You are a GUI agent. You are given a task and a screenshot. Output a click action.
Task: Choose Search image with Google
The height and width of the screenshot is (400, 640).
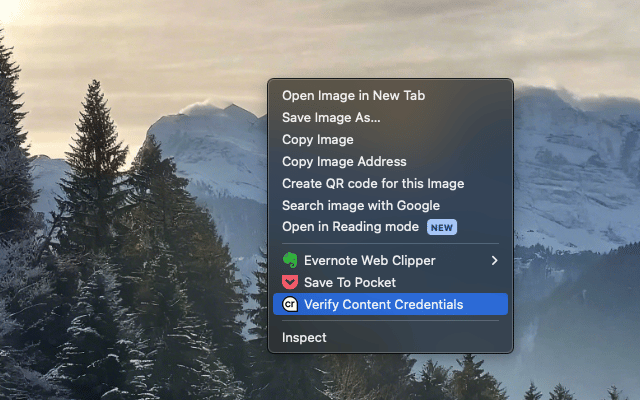(x=360, y=206)
